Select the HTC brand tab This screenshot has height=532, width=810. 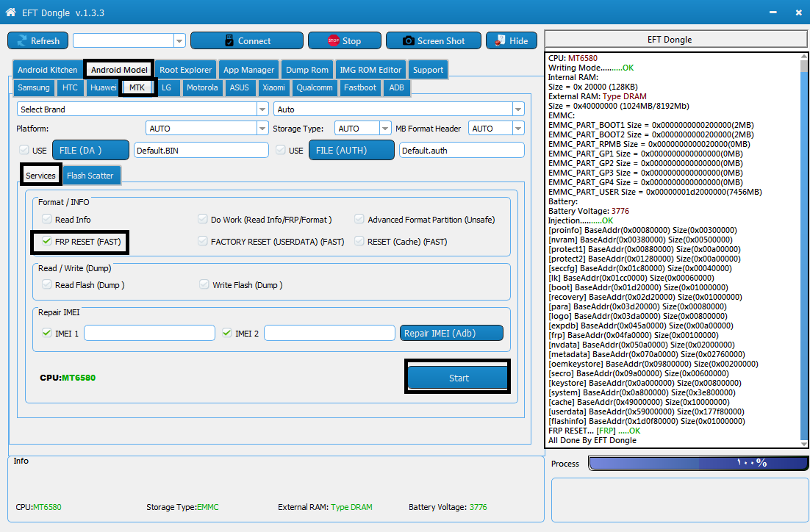pyautogui.click(x=70, y=87)
